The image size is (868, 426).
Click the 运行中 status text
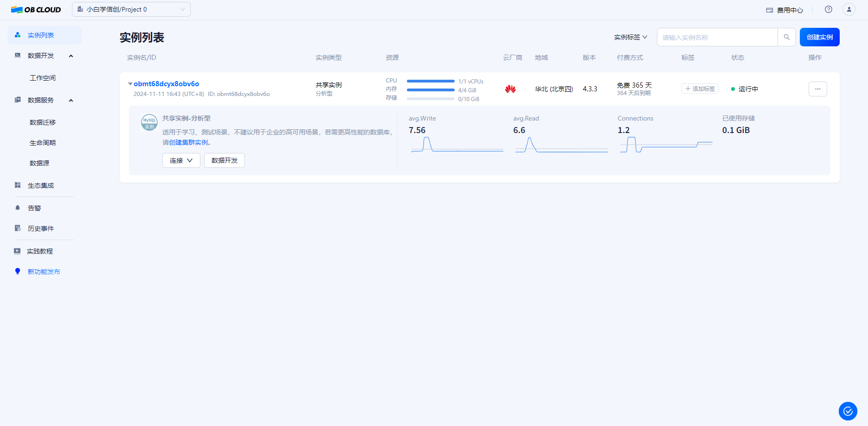pos(748,89)
